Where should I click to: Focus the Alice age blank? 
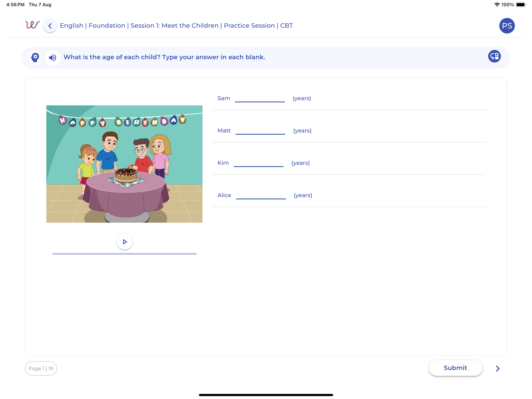(x=261, y=195)
